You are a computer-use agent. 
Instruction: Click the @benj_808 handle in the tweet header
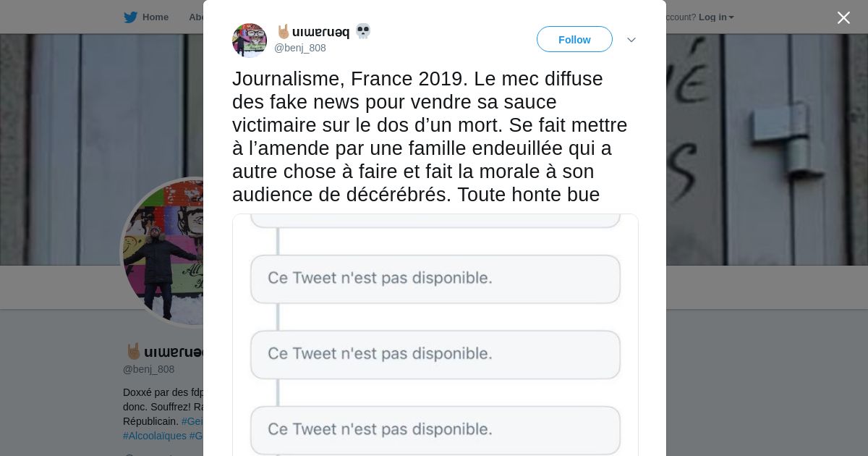[x=300, y=48]
